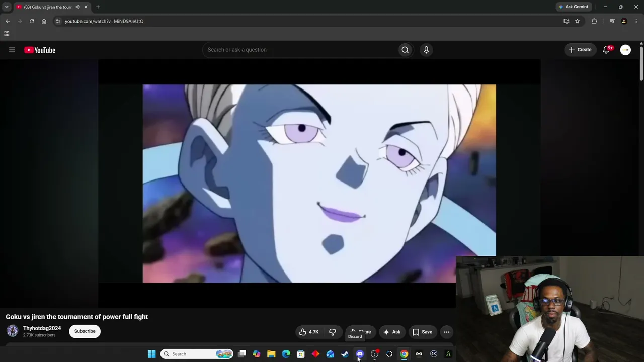Click the Ask Gemini button
Viewport: 644px width, 362px height.
coord(573,7)
